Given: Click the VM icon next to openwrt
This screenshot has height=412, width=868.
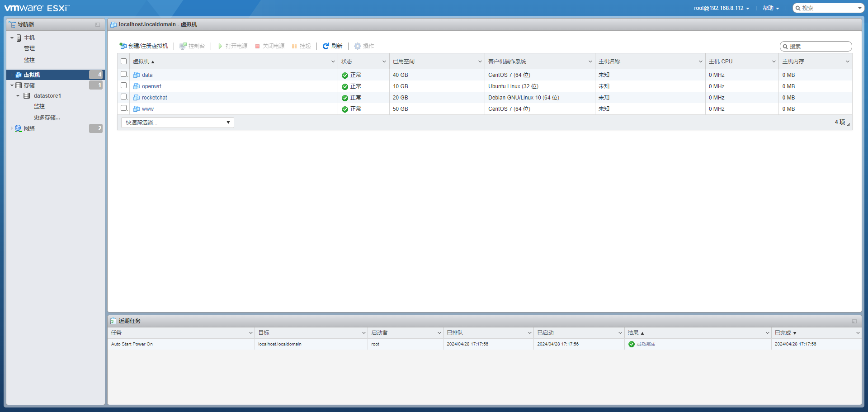Looking at the screenshot, I should [x=137, y=86].
